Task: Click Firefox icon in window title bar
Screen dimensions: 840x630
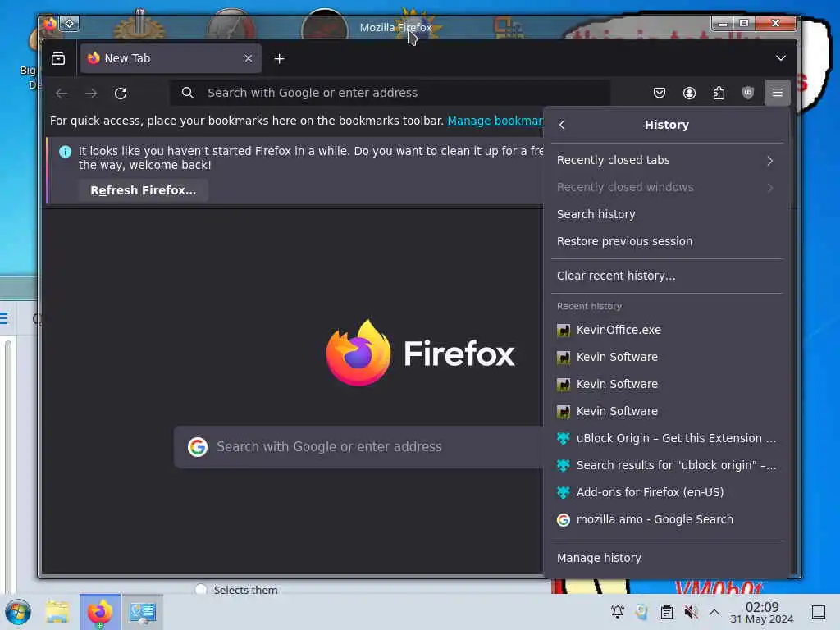Action: tap(50, 24)
